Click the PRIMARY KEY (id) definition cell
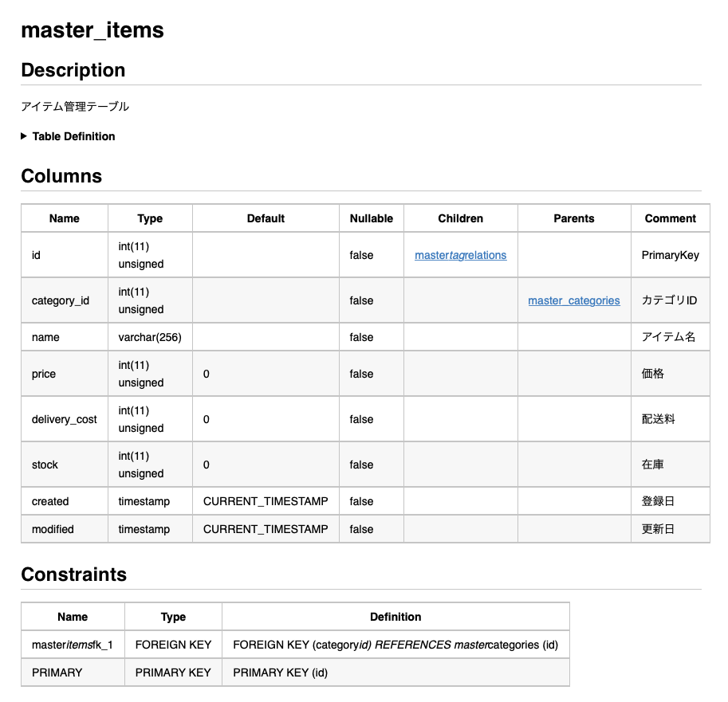 (x=395, y=673)
